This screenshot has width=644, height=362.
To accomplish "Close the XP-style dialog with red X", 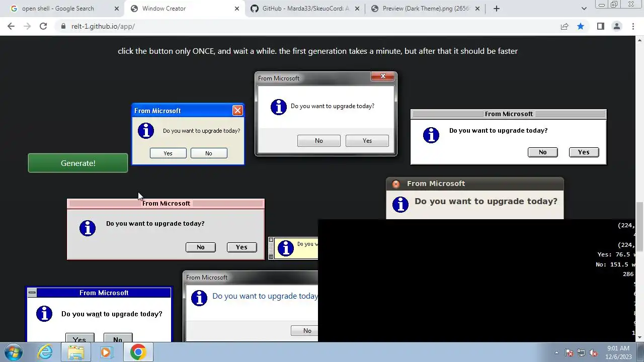I will [x=237, y=110].
